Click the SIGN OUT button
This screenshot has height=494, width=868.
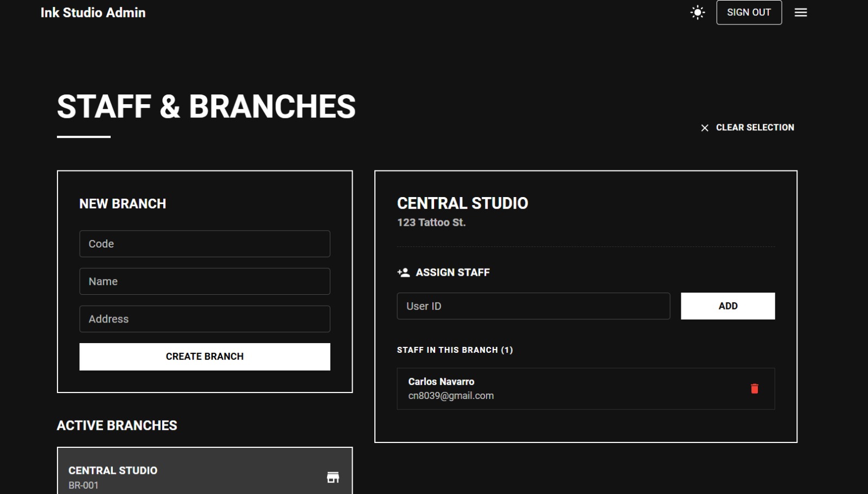[x=749, y=12]
